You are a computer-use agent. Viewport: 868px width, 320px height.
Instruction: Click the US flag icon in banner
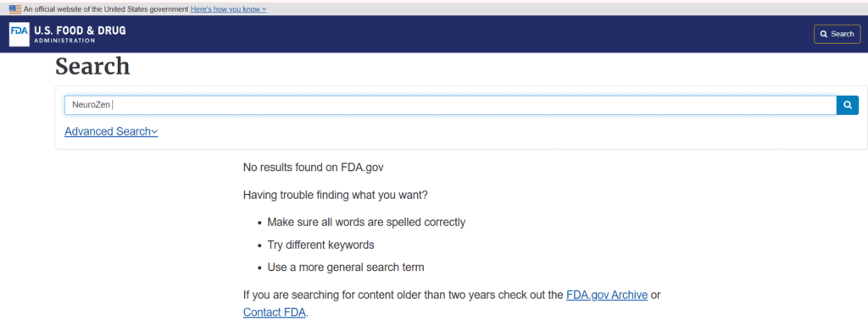[15, 9]
